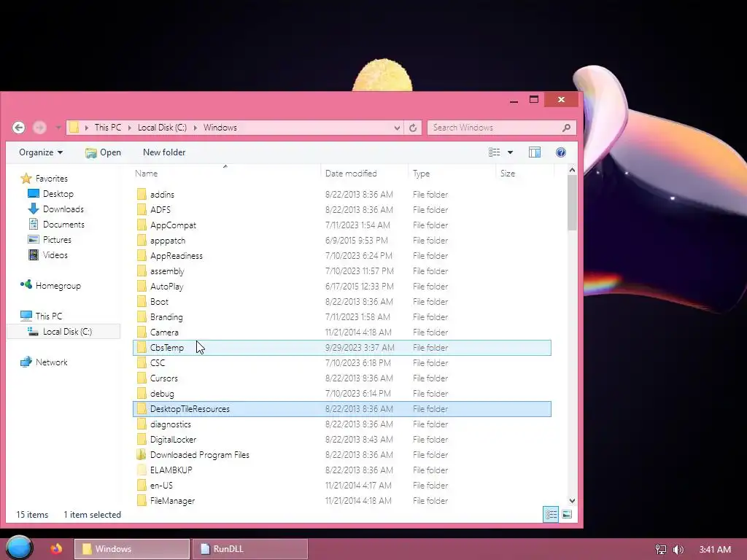Click the Forward navigation arrow

coord(39,128)
